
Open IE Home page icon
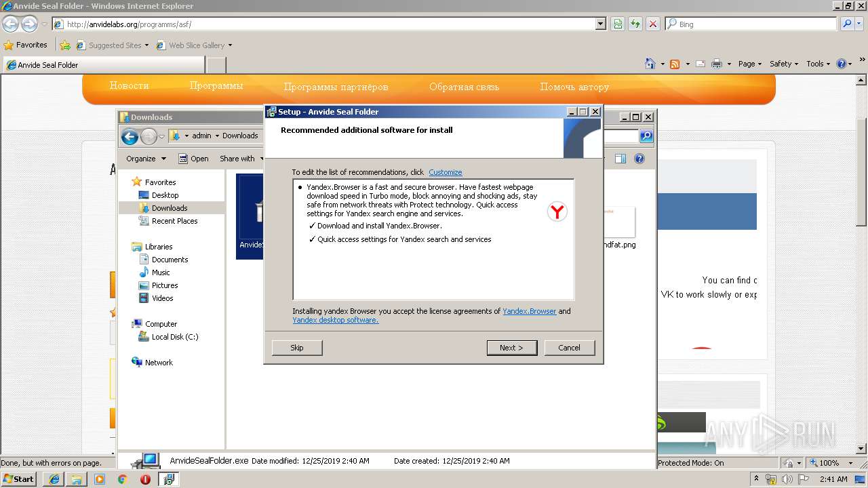pyautogui.click(x=650, y=64)
